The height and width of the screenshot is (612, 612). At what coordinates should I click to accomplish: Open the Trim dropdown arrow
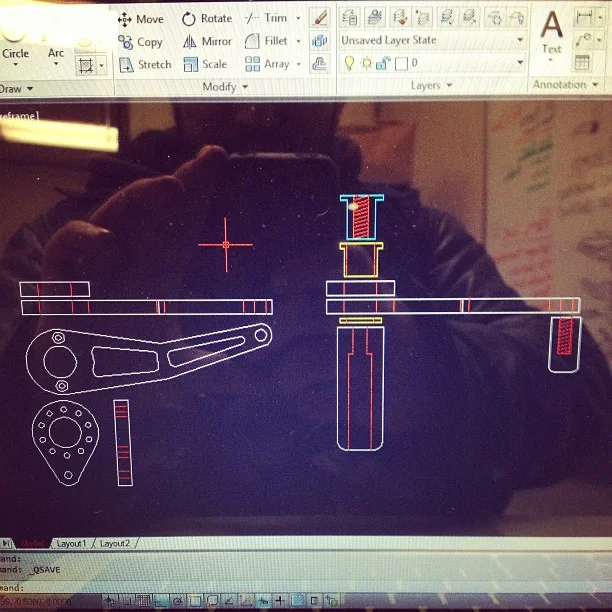[299, 18]
